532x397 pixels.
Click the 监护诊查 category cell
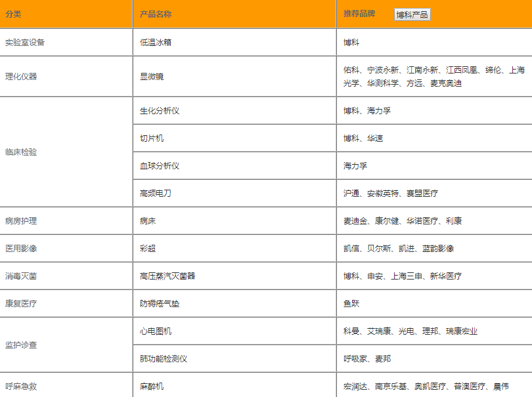click(66, 345)
